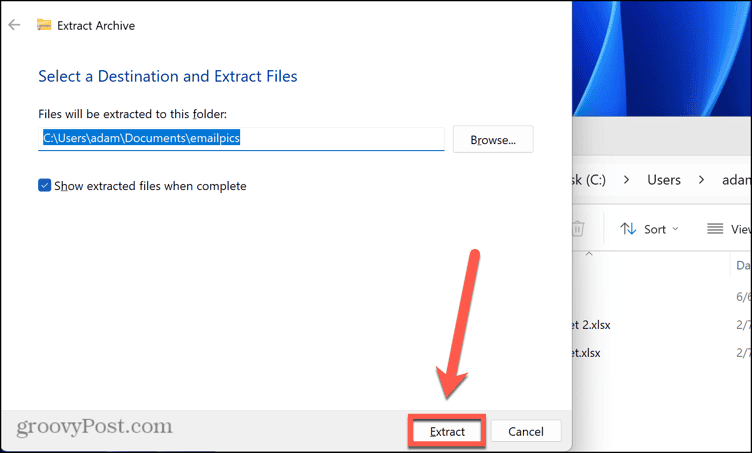Select Users in the File Explorer breadcrumb
752x453 pixels.
[664, 180]
